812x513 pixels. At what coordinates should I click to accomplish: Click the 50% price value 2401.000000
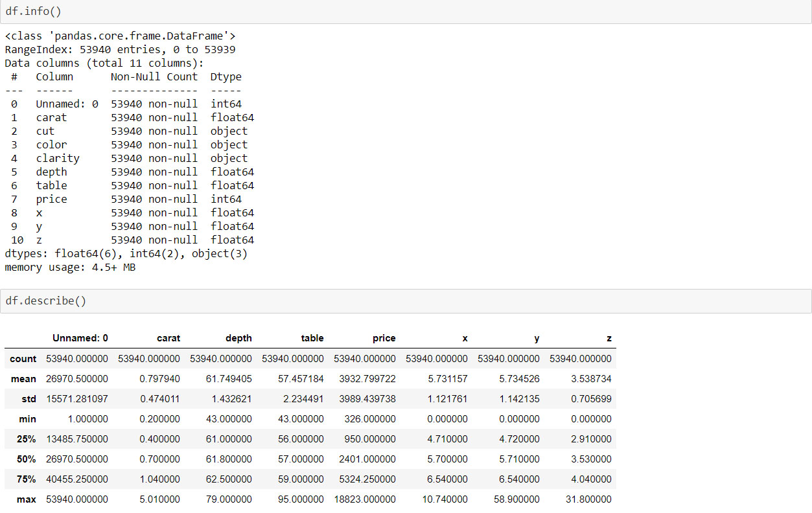coord(367,459)
